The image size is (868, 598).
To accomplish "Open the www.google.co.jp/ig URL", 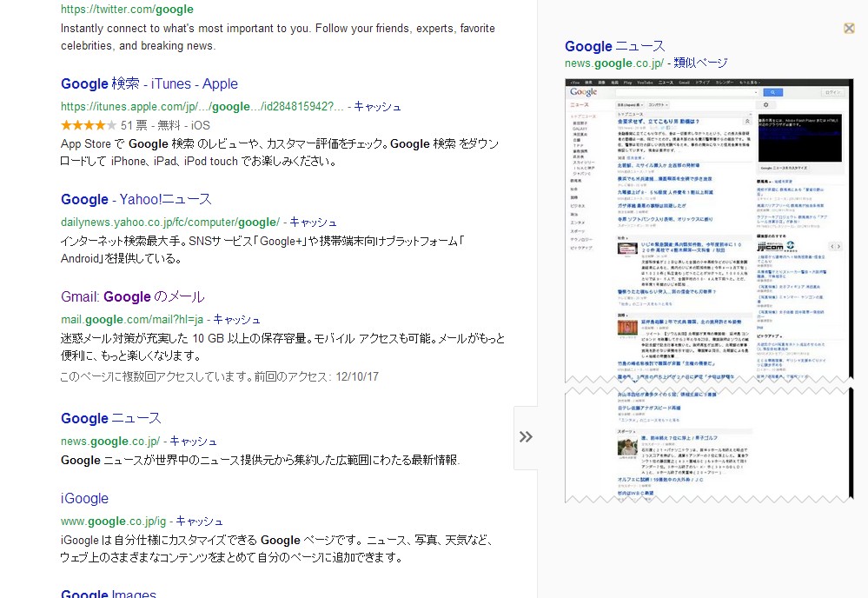I will 114,521.
